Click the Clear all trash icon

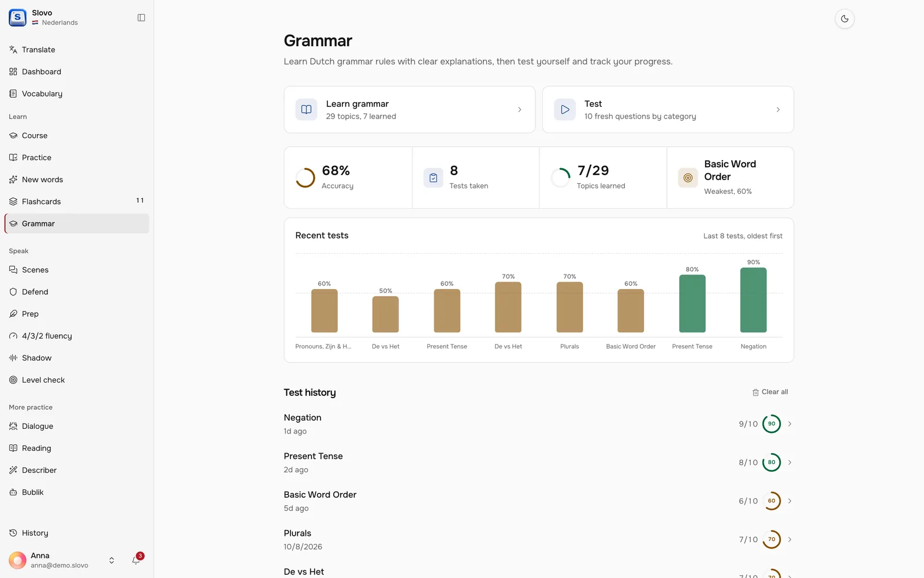tap(755, 392)
